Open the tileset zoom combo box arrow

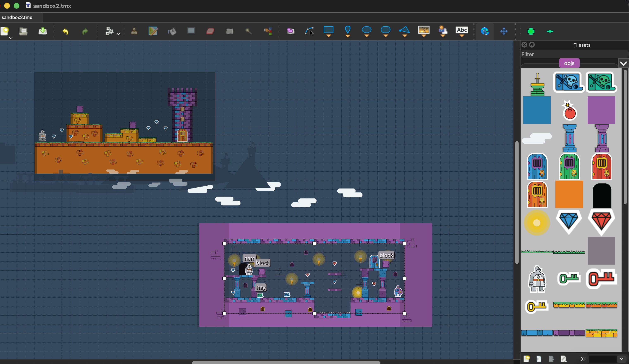coord(621,359)
